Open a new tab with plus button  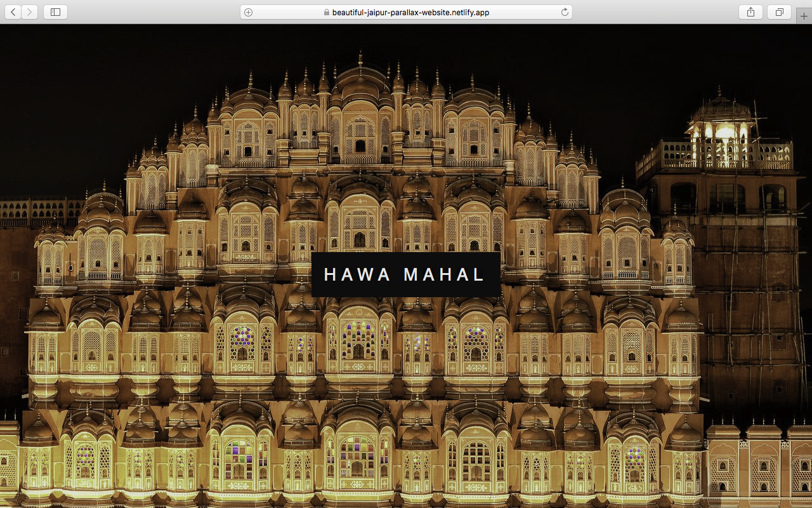(804, 16)
